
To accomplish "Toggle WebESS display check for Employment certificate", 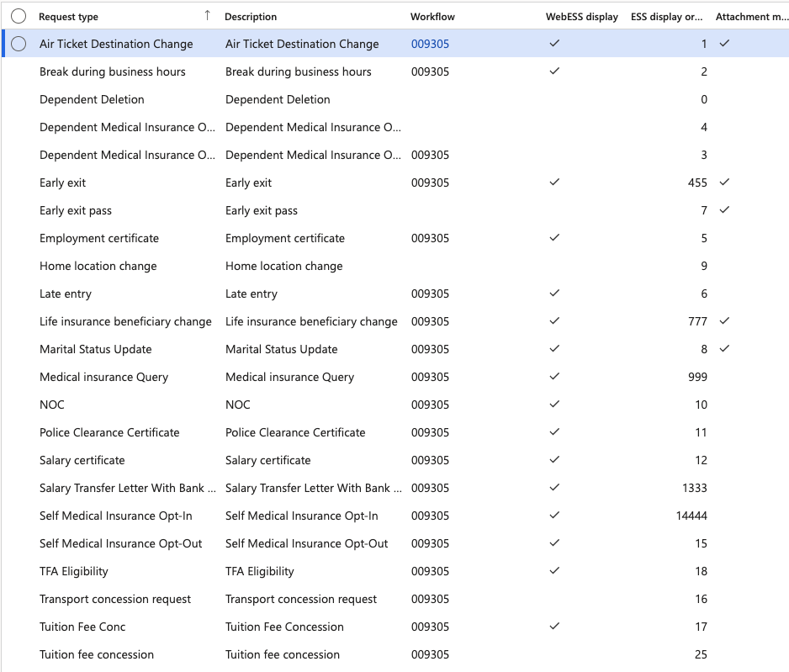I will pos(554,237).
